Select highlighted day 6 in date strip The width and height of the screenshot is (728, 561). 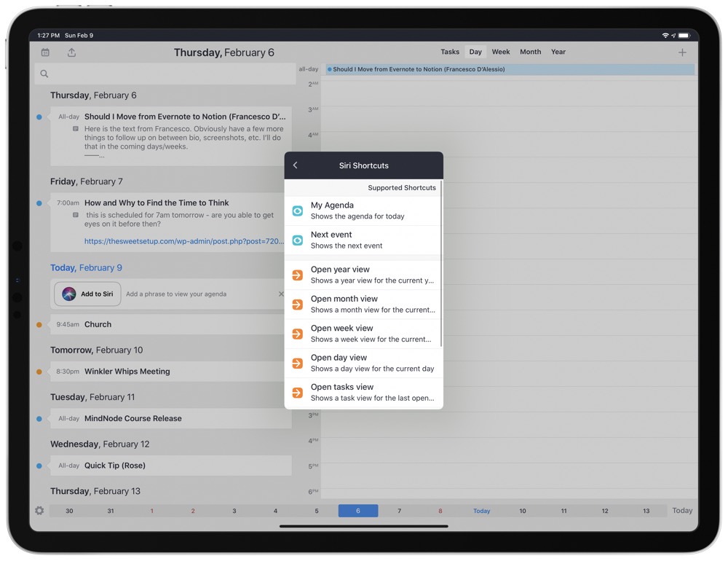tap(358, 511)
